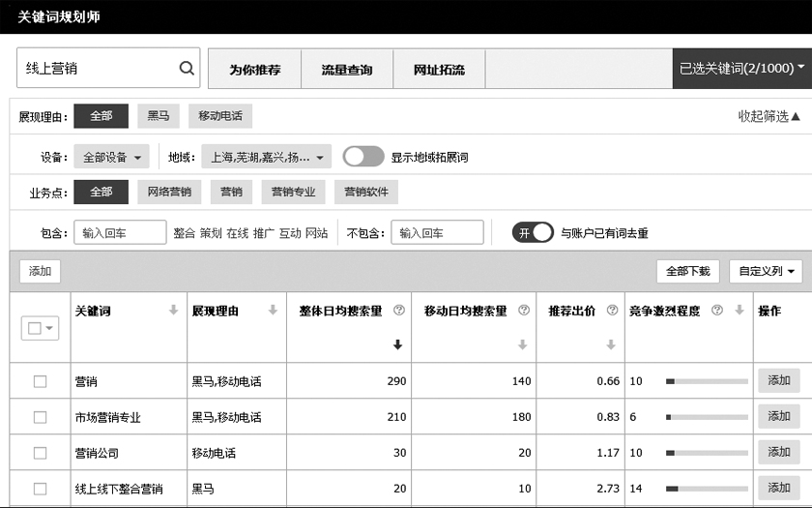Click competition bar for 市场营销专业 row
Screen dimensions: 812x508
707,417
